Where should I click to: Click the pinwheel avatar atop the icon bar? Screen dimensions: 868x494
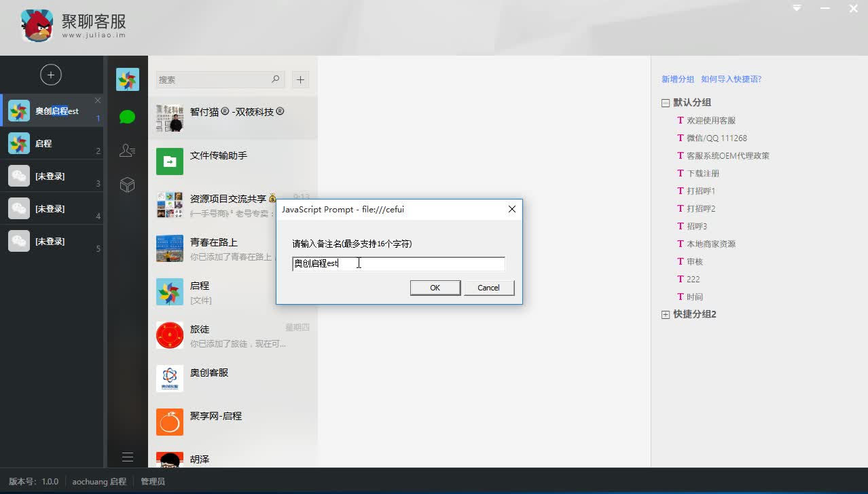127,79
